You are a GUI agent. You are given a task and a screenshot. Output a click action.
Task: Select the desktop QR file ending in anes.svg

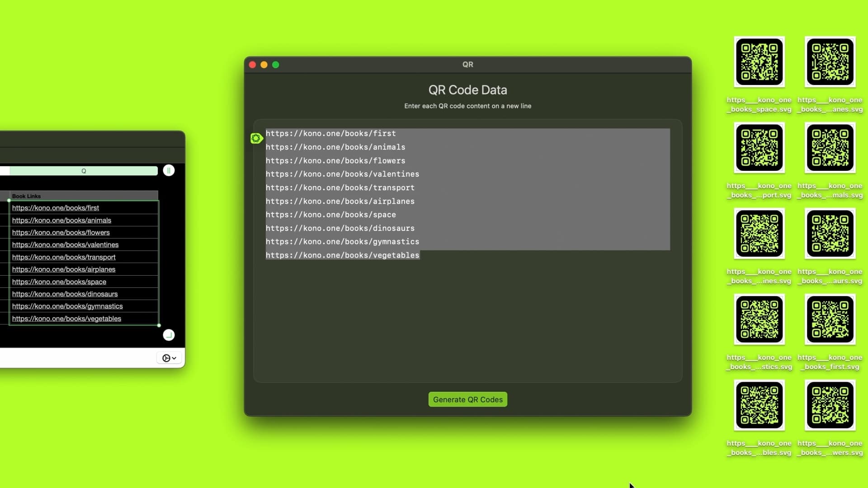pyautogui.click(x=830, y=62)
